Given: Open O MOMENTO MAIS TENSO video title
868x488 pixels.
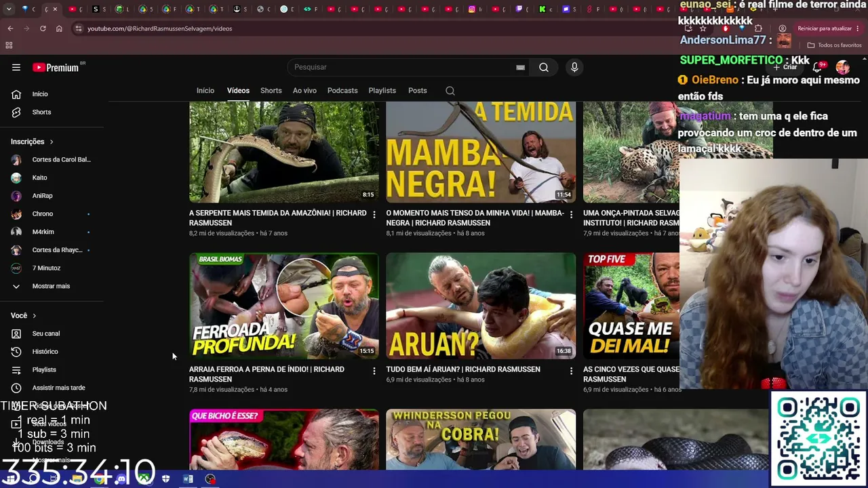Looking at the screenshot, I should pyautogui.click(x=475, y=218).
